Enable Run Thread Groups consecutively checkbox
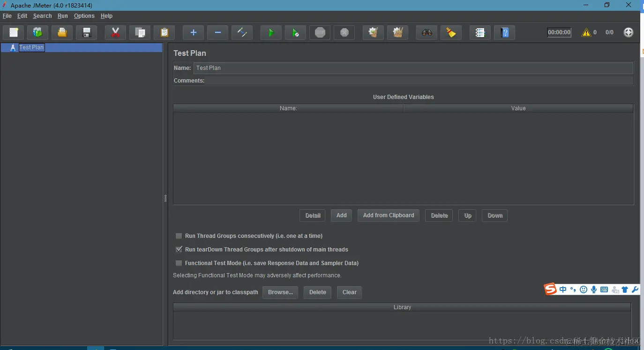The width and height of the screenshot is (644, 350). click(x=179, y=236)
